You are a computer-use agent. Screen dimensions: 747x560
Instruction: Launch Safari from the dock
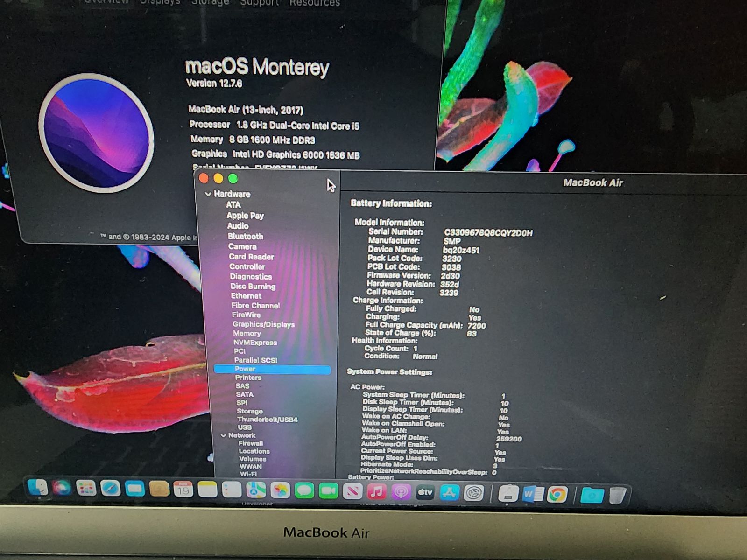point(111,489)
